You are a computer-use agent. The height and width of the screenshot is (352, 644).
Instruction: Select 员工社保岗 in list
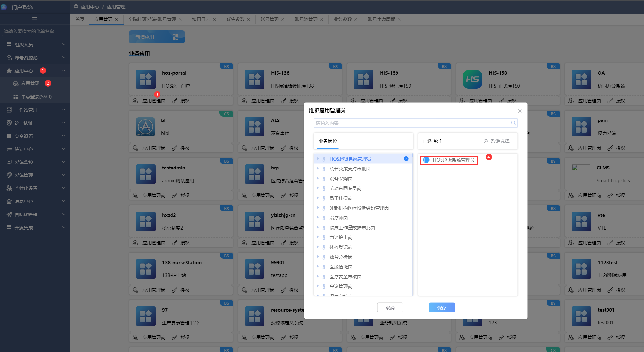coord(341,198)
